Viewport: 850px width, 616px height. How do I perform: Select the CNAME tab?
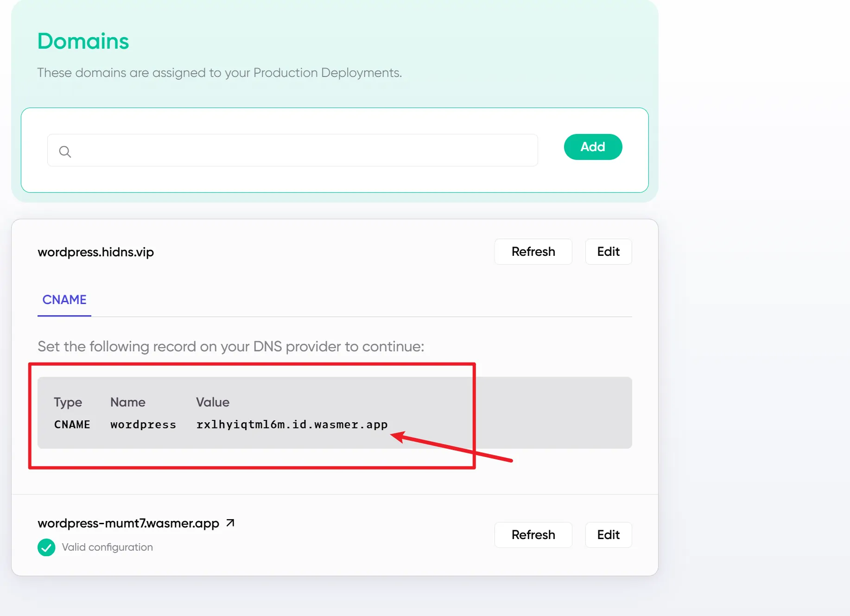(64, 300)
